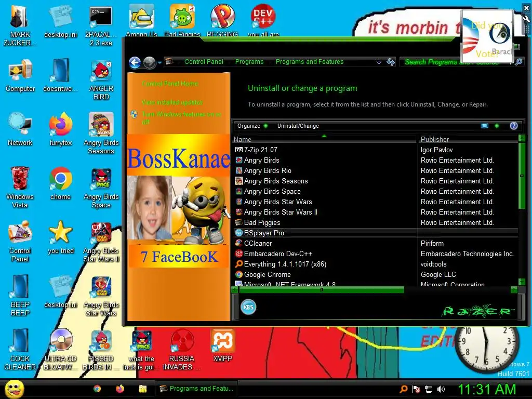Click the Action Center flag tray icon
Viewport: 532px width, 399px height.
click(416, 389)
